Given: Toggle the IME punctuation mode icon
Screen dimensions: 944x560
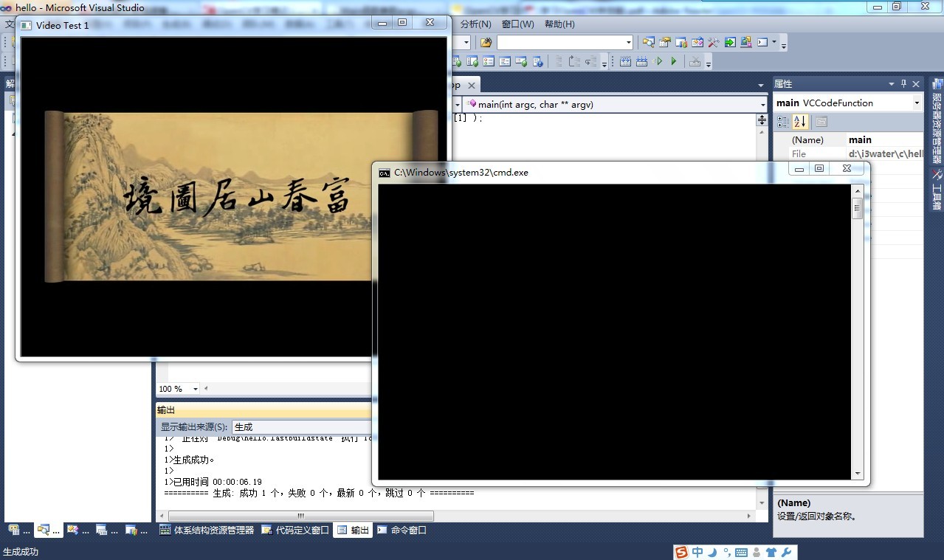Looking at the screenshot, I should pyautogui.click(x=726, y=552).
